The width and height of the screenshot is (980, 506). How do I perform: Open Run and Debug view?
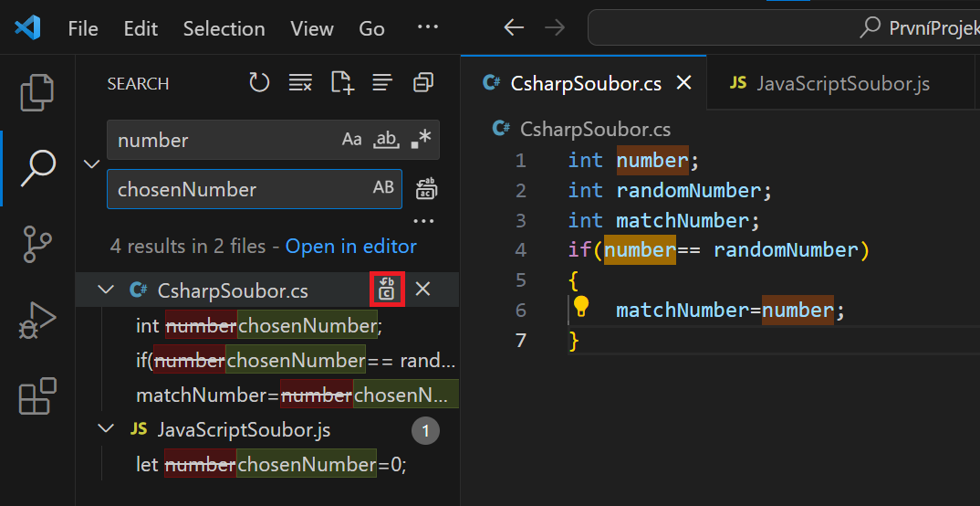[x=37, y=321]
